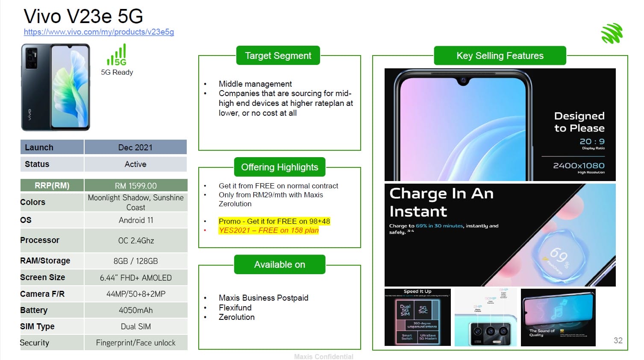Open The Sound of Quality thumbnail
644x360 pixels.
coord(558,317)
